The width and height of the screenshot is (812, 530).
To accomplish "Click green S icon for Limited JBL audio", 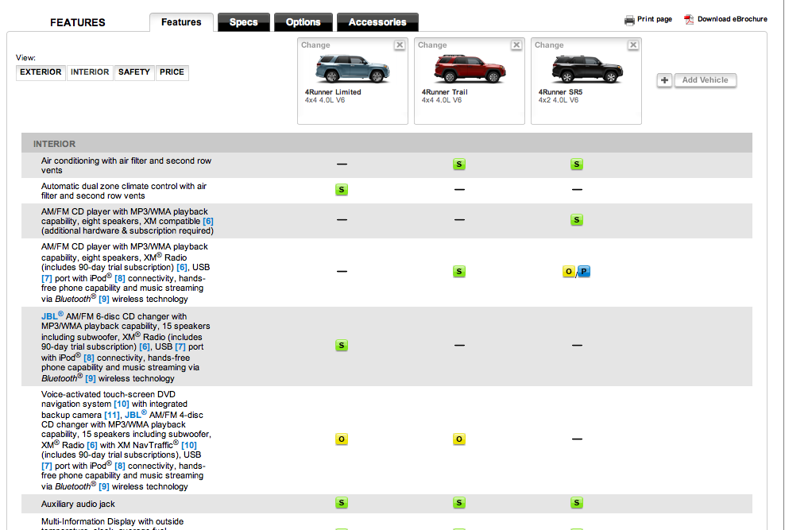I will 342,345.
